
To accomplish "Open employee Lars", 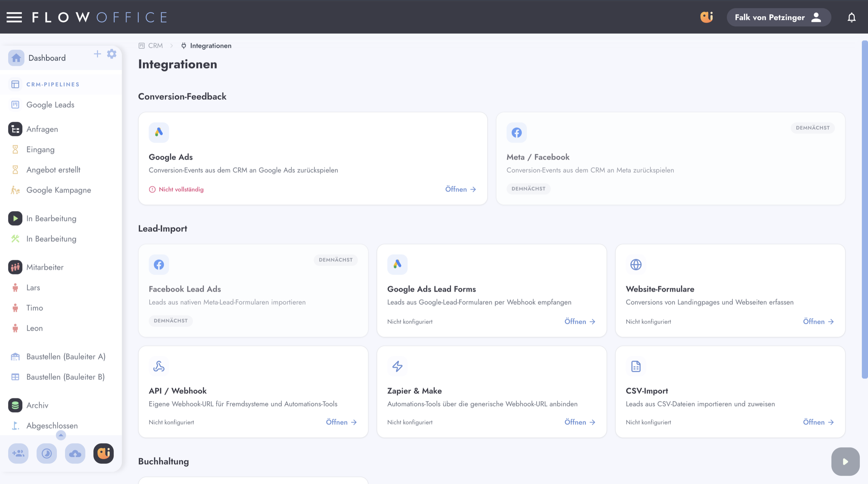I will [33, 287].
